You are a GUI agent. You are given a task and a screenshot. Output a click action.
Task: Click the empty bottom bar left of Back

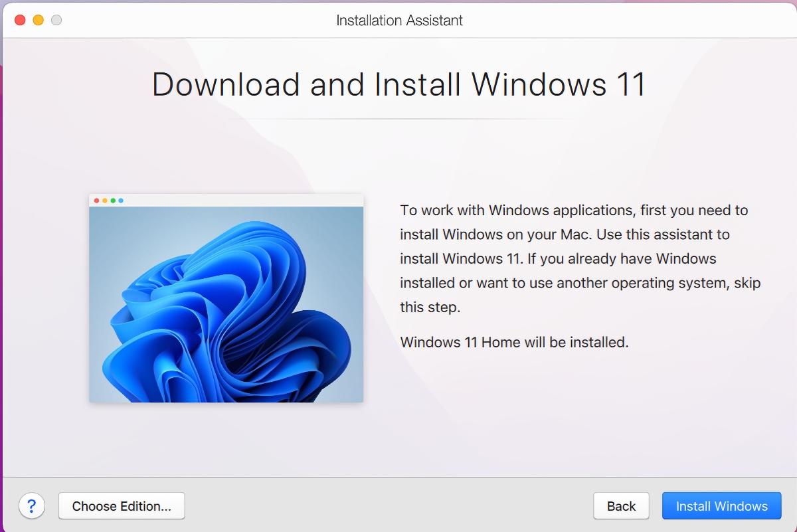pyautogui.click(x=385, y=506)
